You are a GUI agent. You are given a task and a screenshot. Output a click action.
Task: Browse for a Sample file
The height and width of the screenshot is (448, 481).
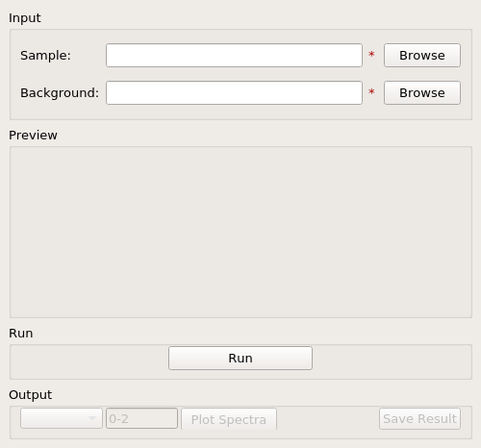point(422,56)
